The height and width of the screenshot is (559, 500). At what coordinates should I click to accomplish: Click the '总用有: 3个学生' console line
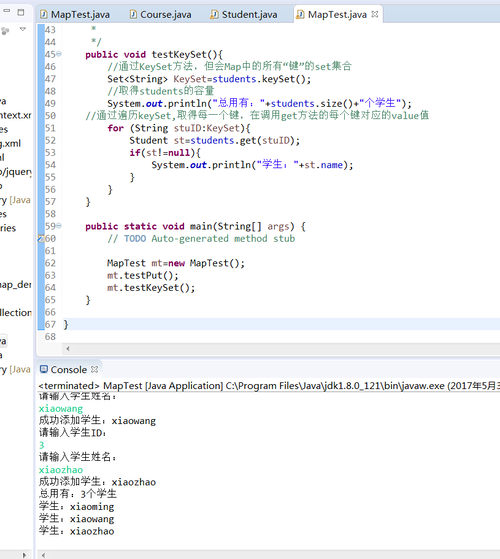[x=78, y=494]
